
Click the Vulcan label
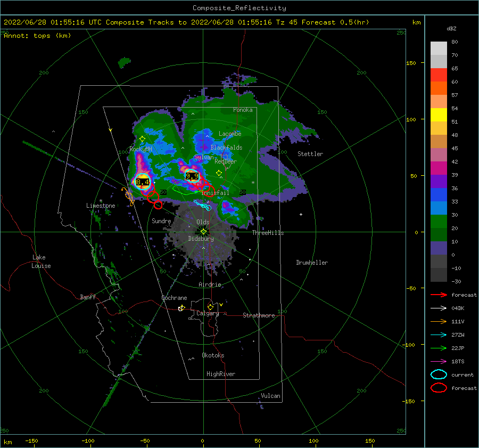(x=271, y=396)
